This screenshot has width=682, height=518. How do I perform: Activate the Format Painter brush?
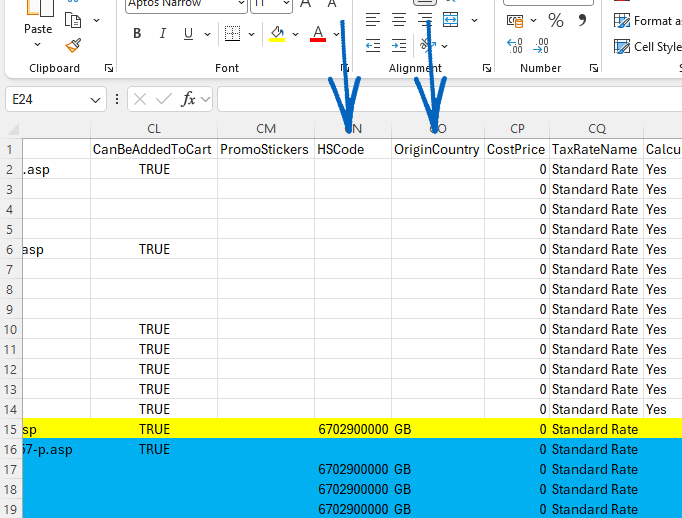(x=73, y=45)
